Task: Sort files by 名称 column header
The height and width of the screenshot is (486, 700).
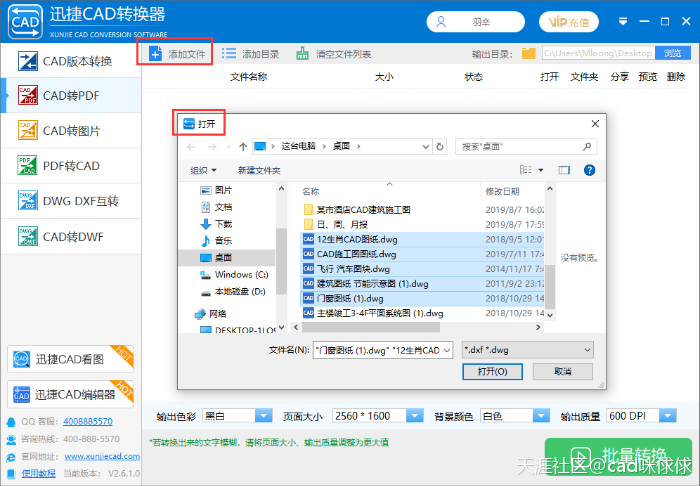Action: point(310,191)
